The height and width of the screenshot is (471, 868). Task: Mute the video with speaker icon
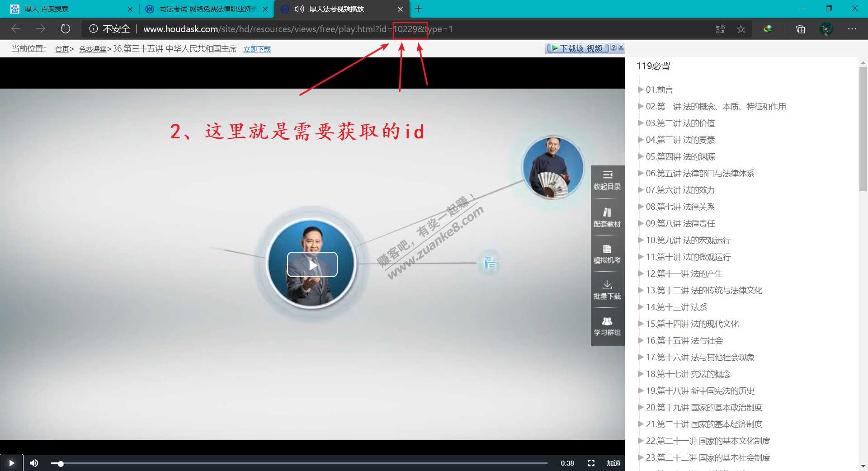coord(34,463)
